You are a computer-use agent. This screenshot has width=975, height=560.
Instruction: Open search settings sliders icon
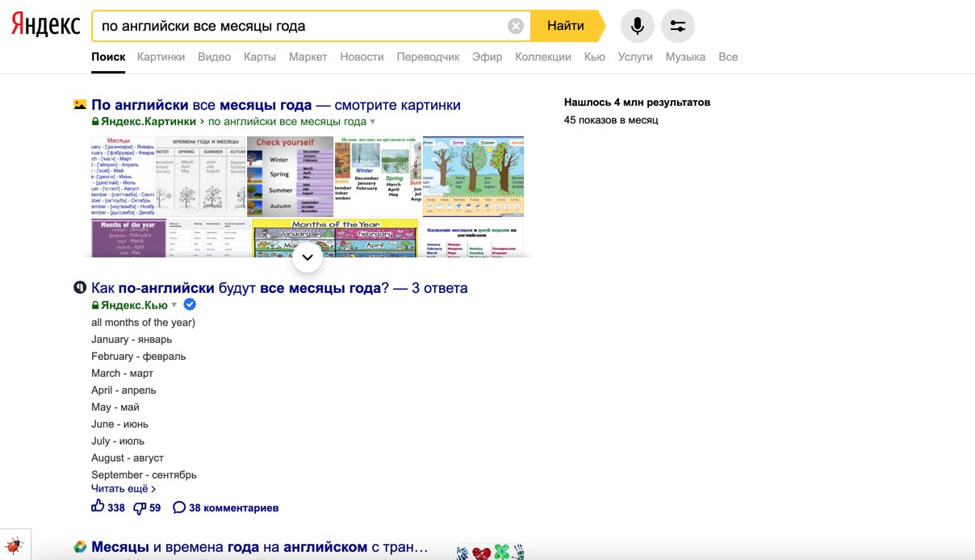pyautogui.click(x=678, y=26)
